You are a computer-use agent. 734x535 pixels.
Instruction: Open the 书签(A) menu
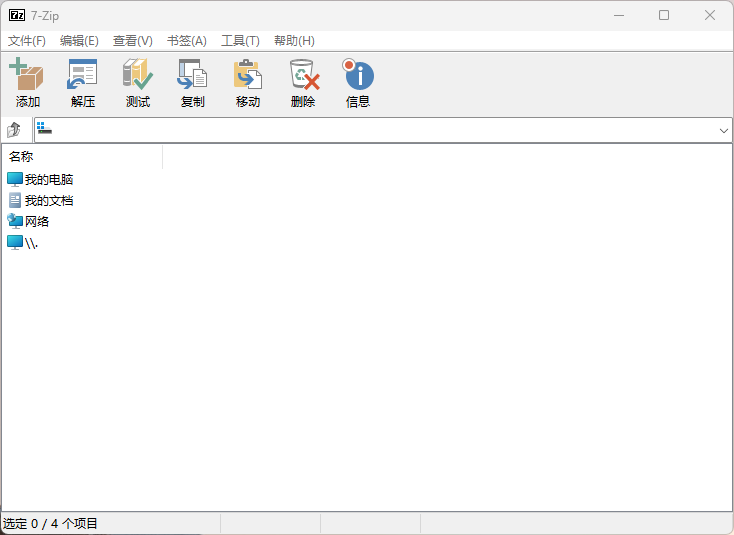tap(186, 41)
